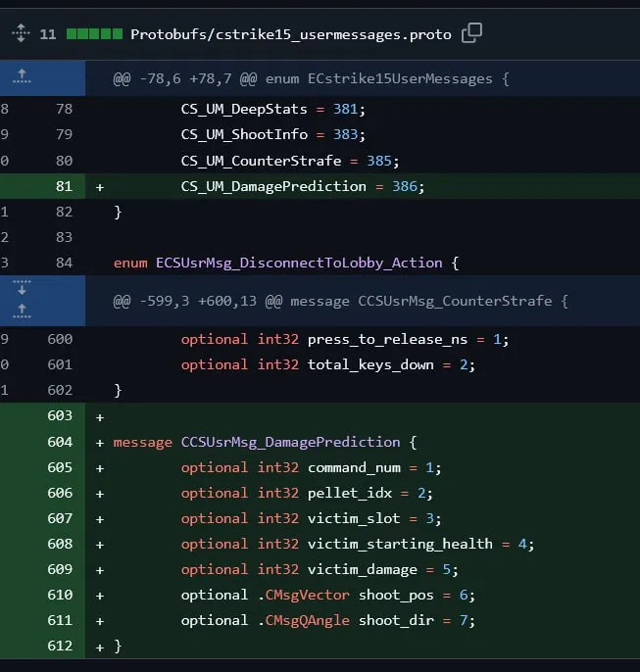
Task: Click the command_num field
Action: point(354,467)
